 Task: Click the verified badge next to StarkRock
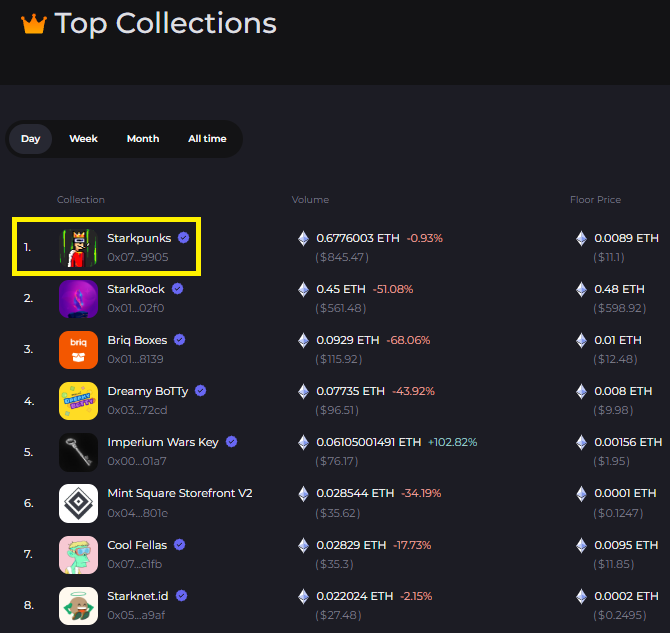(178, 289)
